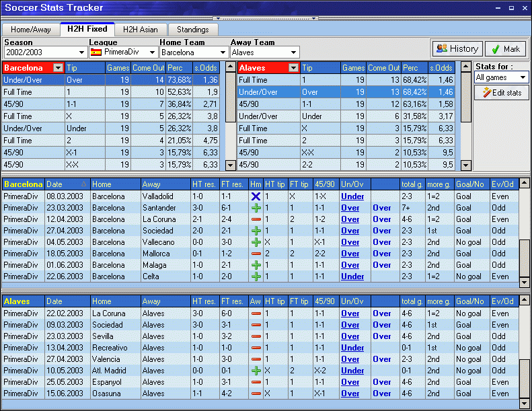Click the Under link in Recreativo row
532x411 pixels.
[x=352, y=348]
